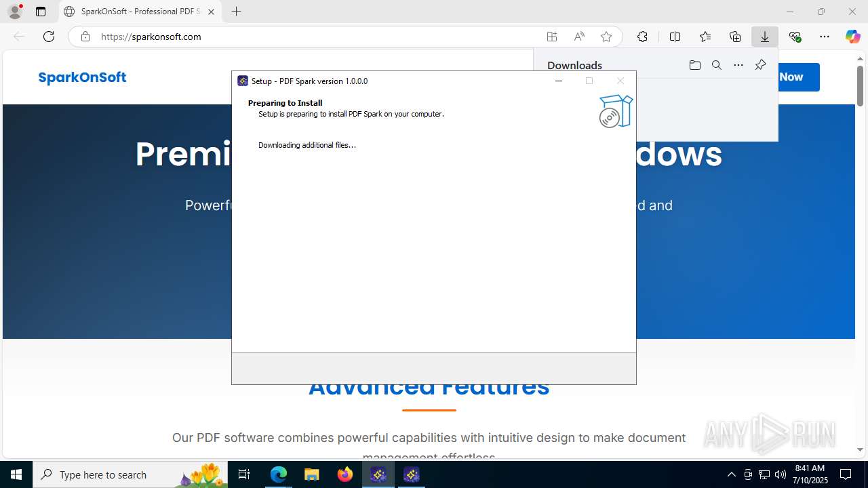Close the PDF Spark setup window
The height and width of the screenshot is (488, 868).
coord(620,81)
